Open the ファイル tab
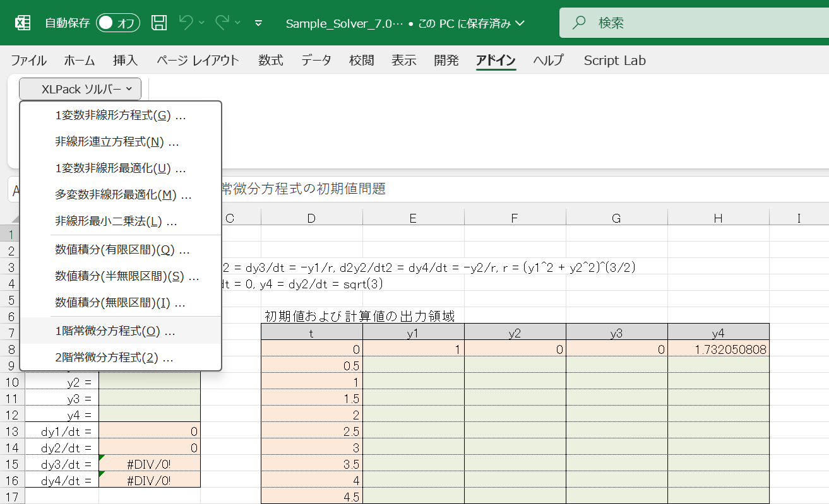 point(28,61)
